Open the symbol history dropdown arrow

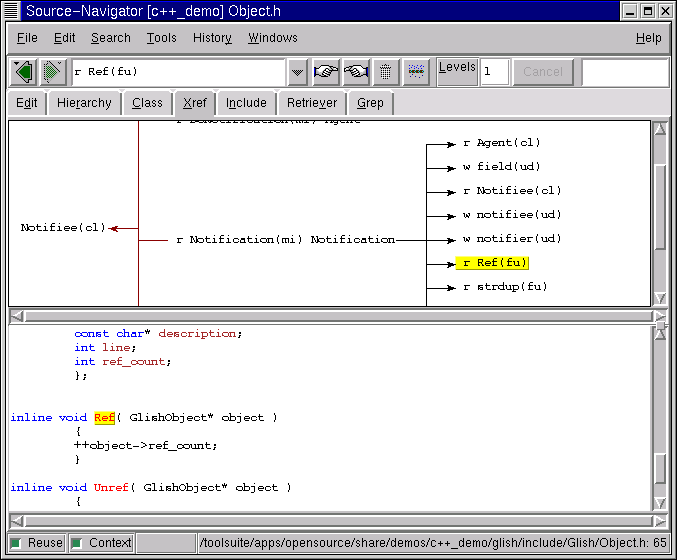pyautogui.click(x=297, y=72)
